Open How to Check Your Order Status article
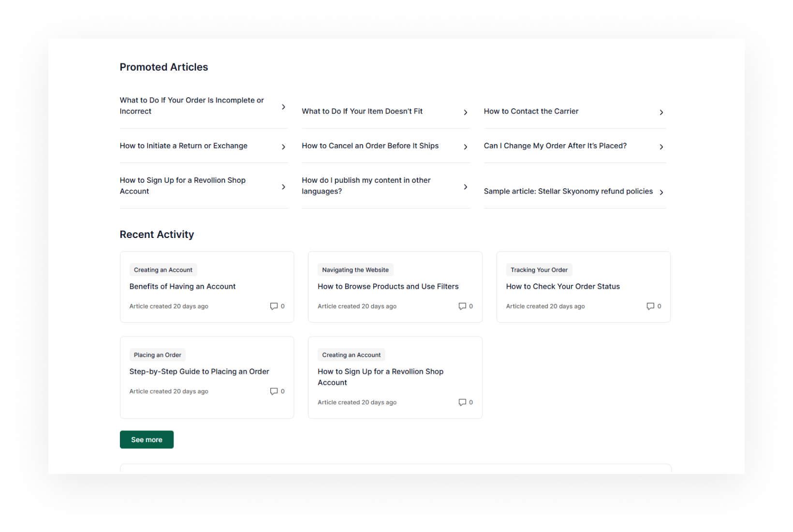The width and height of the screenshot is (793, 532). click(562, 286)
